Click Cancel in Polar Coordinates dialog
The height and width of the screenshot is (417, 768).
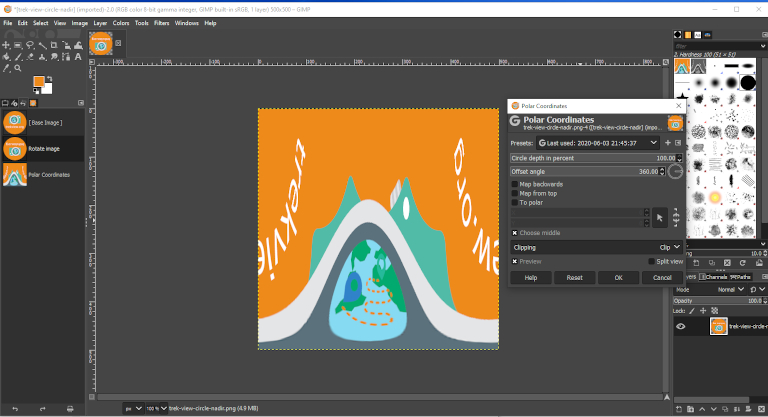662,278
